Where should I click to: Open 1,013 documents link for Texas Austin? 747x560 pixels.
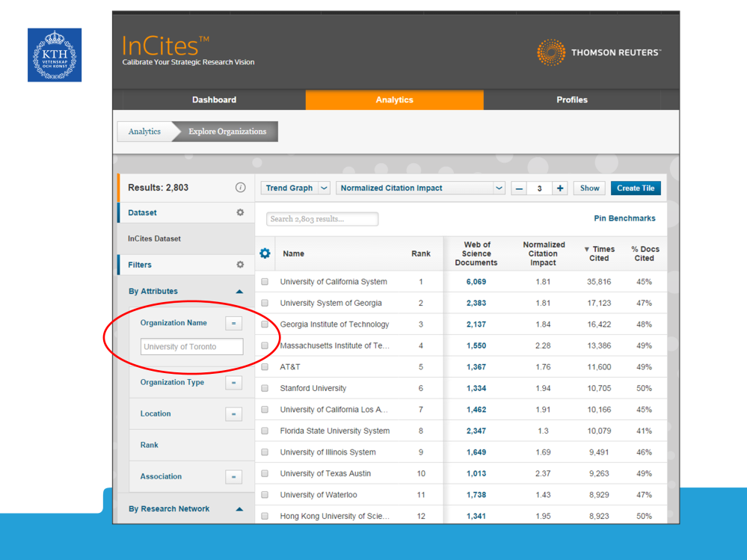click(x=476, y=473)
